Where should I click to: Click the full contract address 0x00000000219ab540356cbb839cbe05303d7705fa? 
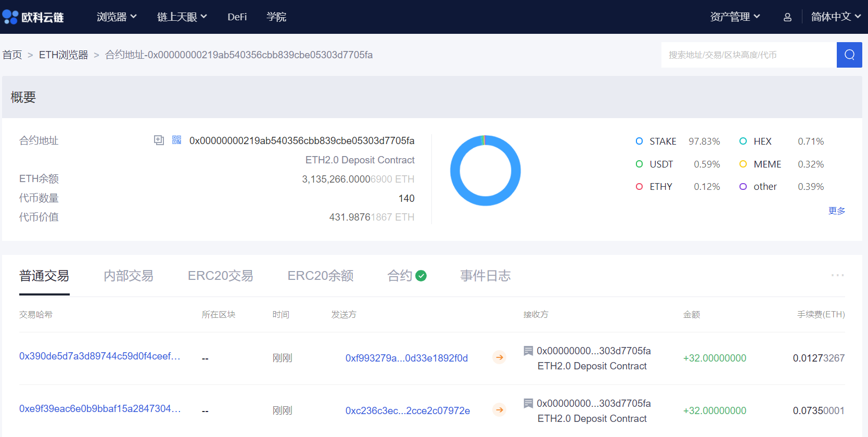click(x=302, y=140)
